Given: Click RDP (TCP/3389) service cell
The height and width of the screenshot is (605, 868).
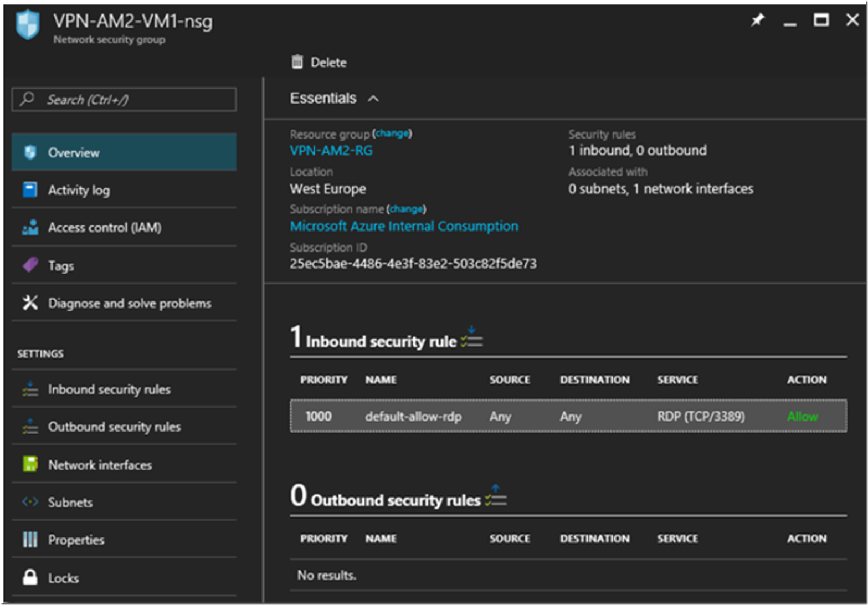Looking at the screenshot, I should click(701, 416).
